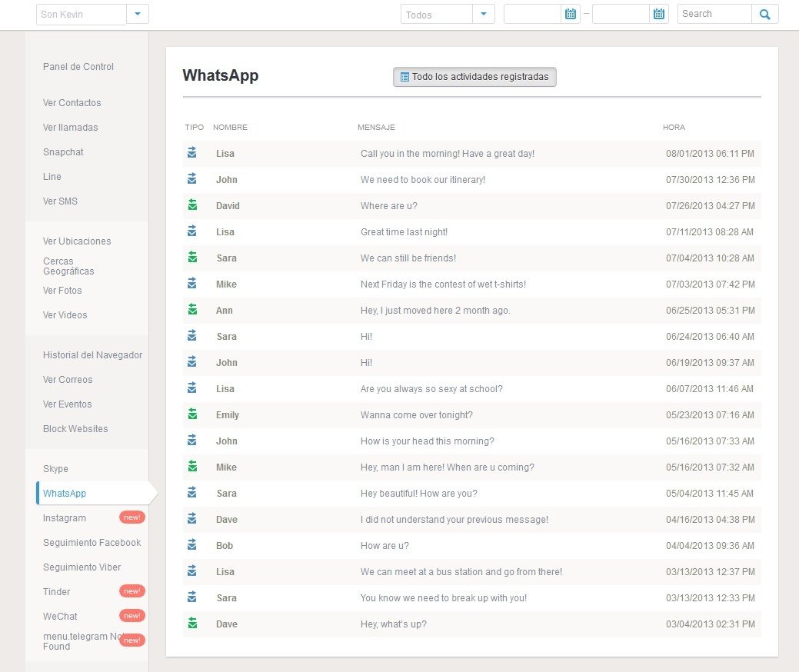Open the Son Kevin device dropdown arrow
The width and height of the screenshot is (799, 672).
(138, 15)
